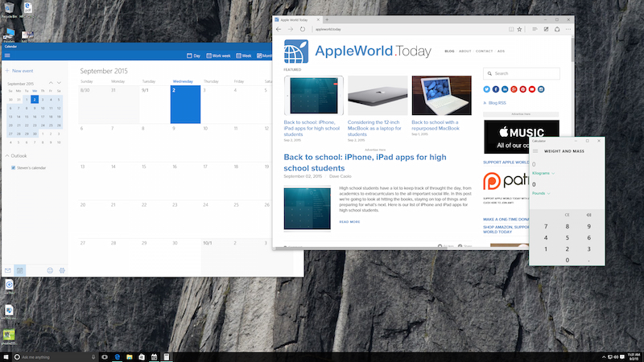Add page to favorites with star icon
This screenshot has width=644, height=362.
519,29
